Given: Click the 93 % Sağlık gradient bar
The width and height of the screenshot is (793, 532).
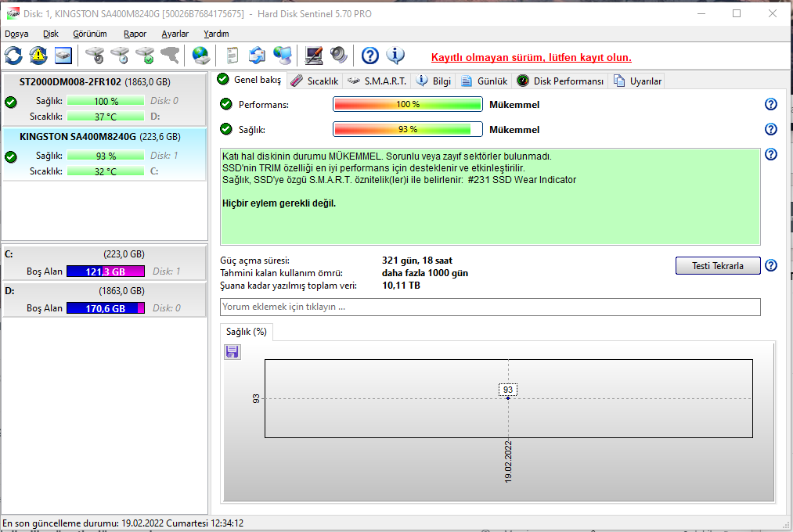Looking at the screenshot, I should pyautogui.click(x=408, y=129).
